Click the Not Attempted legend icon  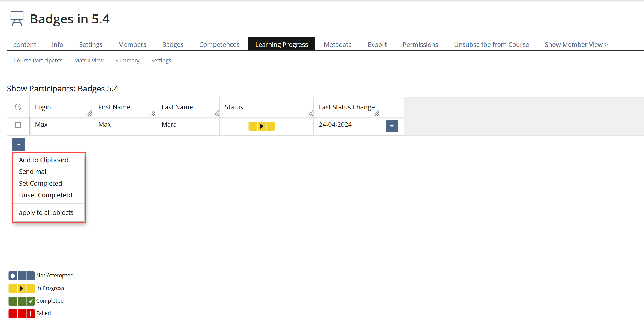21,276
